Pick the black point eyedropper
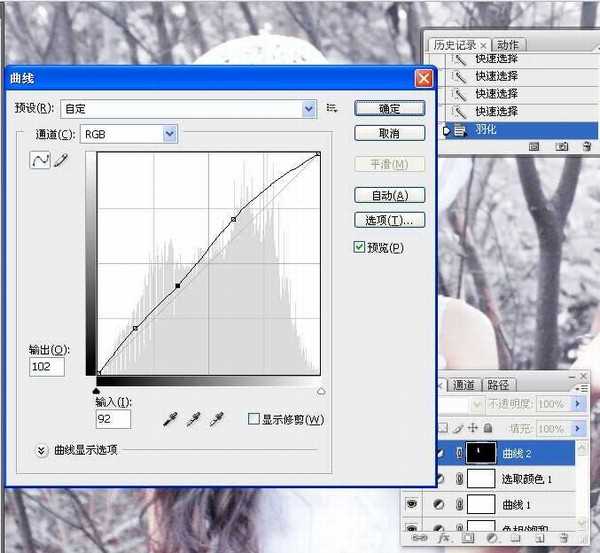 coord(170,420)
